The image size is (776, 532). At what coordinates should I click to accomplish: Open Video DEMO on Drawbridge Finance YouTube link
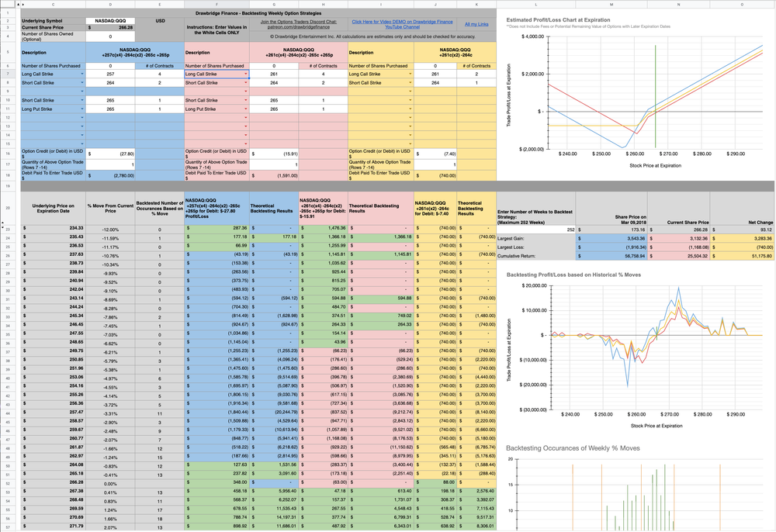tap(402, 25)
